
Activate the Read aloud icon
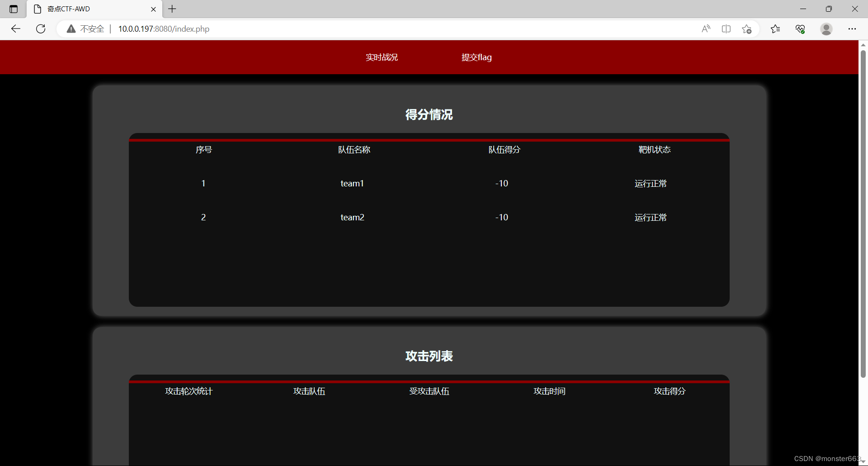point(706,29)
